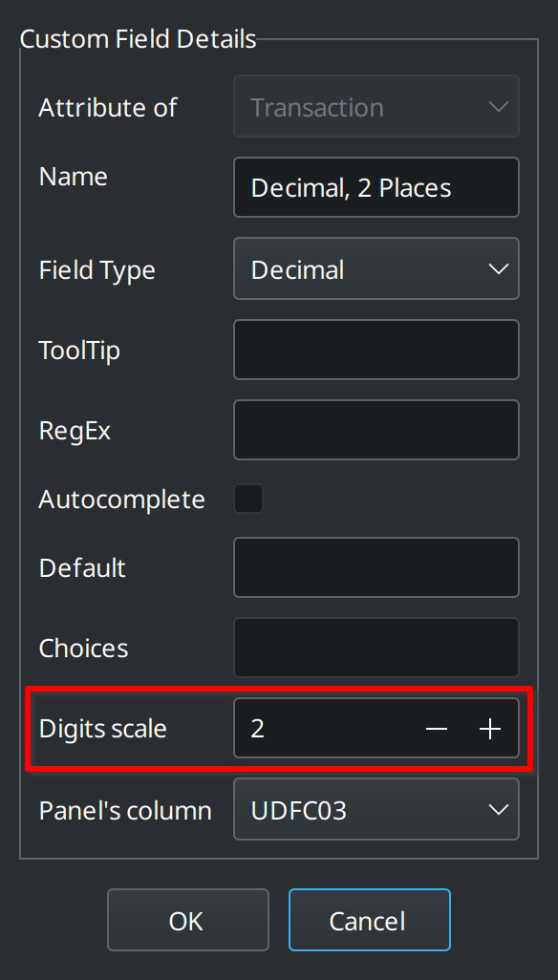Click the plus icon to increase Digits scale
Image resolution: width=558 pixels, height=980 pixels.
tap(489, 728)
